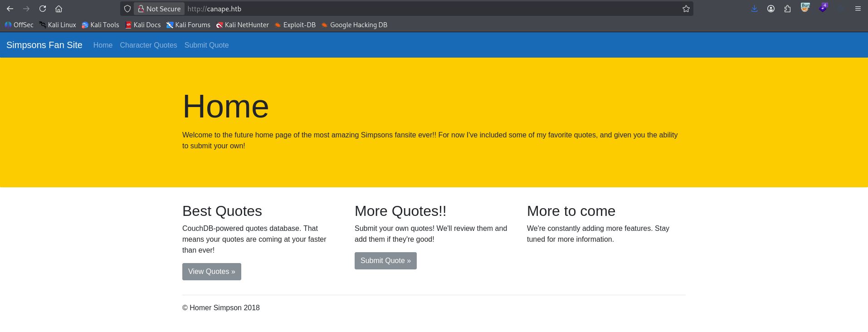Open the Kali NetHunter bookmark
868x332 pixels.
(243, 25)
